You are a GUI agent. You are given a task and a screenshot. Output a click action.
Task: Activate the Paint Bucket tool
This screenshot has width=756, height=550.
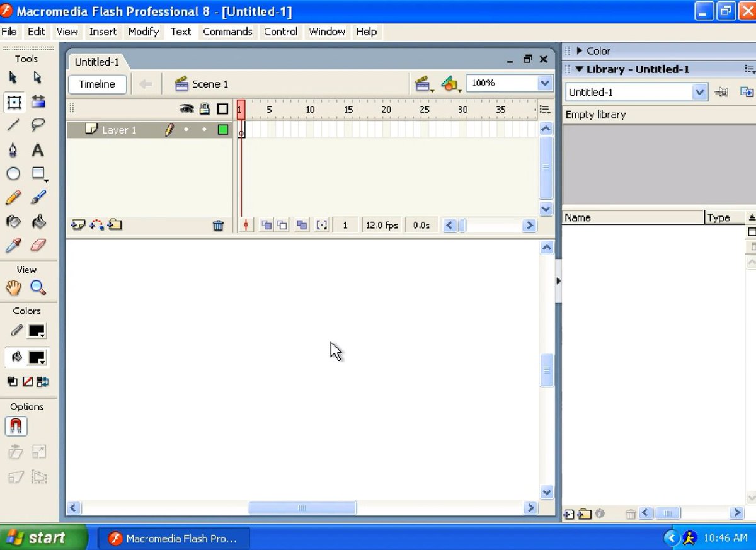pos(38,221)
